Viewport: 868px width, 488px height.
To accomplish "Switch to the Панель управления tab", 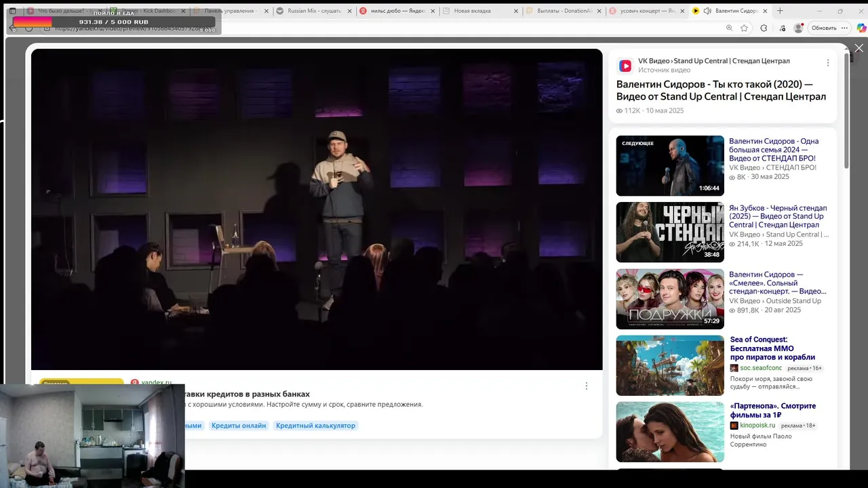I will click(231, 11).
